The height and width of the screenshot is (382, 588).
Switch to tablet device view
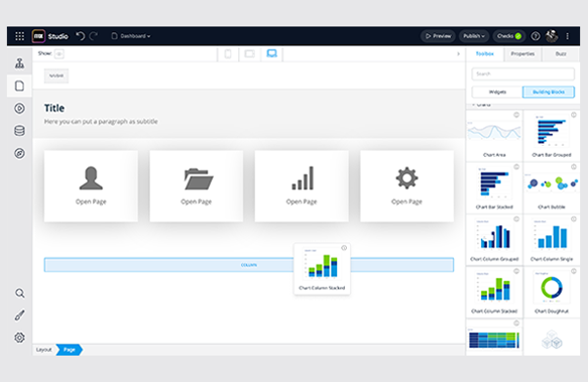(x=250, y=54)
